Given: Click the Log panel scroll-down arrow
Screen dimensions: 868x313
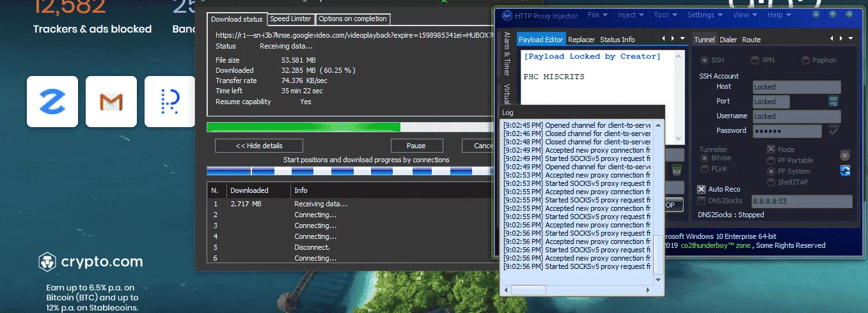Looking at the screenshot, I should (659, 280).
